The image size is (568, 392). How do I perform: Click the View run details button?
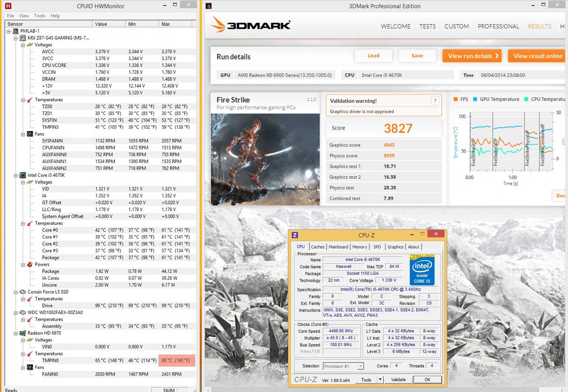pyautogui.click(x=473, y=56)
